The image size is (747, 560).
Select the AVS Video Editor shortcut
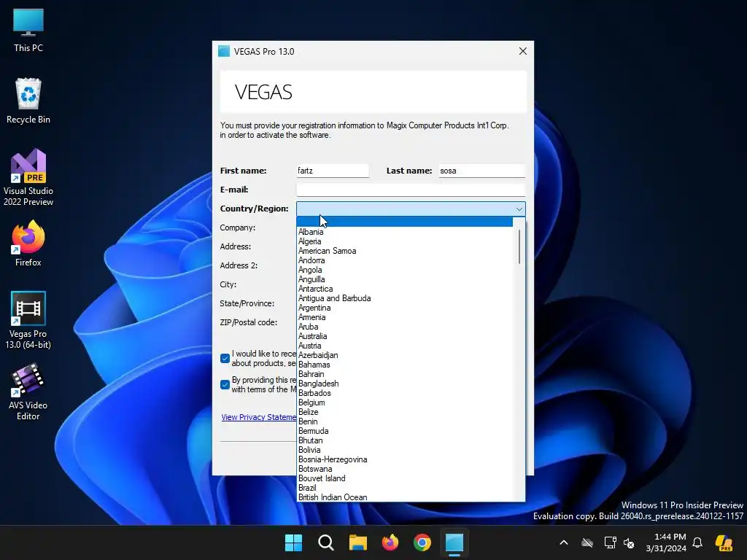click(x=28, y=392)
